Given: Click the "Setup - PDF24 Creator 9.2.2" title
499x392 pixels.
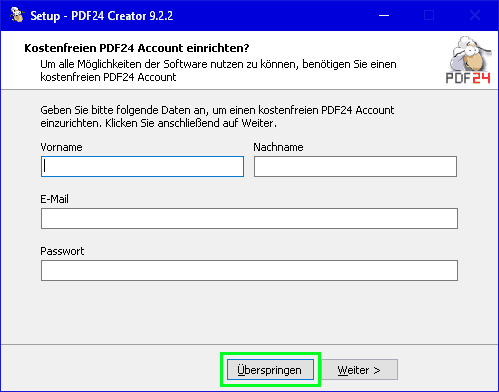Looking at the screenshot, I should pos(102,16).
